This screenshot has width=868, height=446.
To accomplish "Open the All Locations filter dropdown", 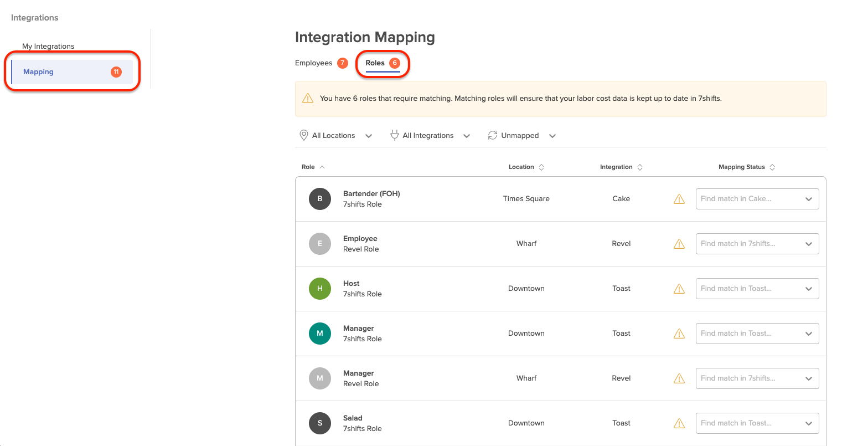I will coord(335,136).
